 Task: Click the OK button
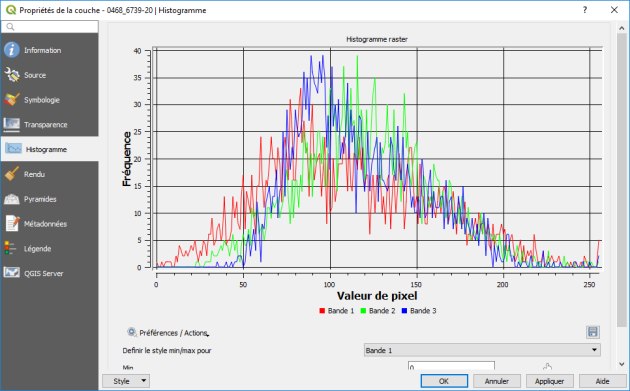click(444, 381)
